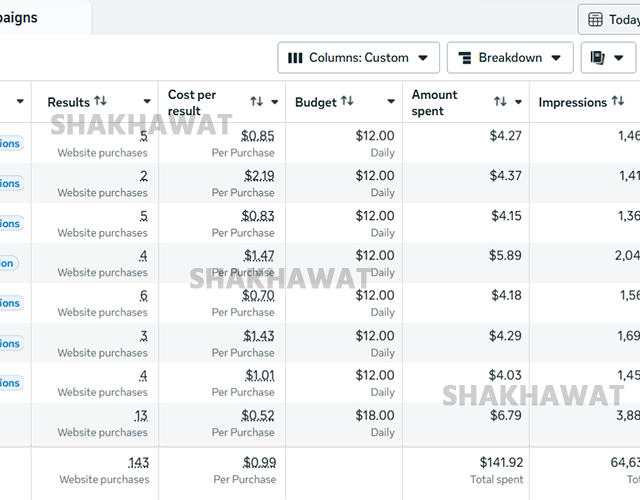Expand the Cost per result column options caret
Viewport: 640px width, 500px height.
coord(275,102)
